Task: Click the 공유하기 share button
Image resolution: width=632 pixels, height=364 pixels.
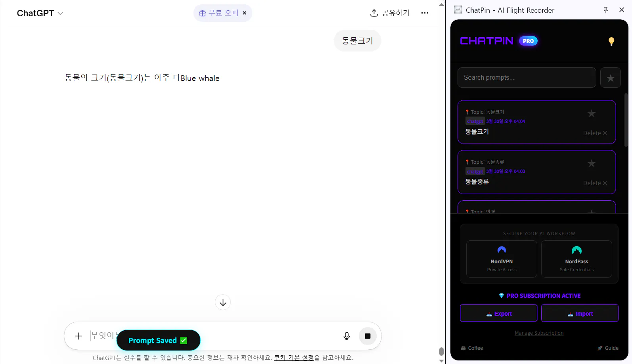Action: (x=390, y=13)
